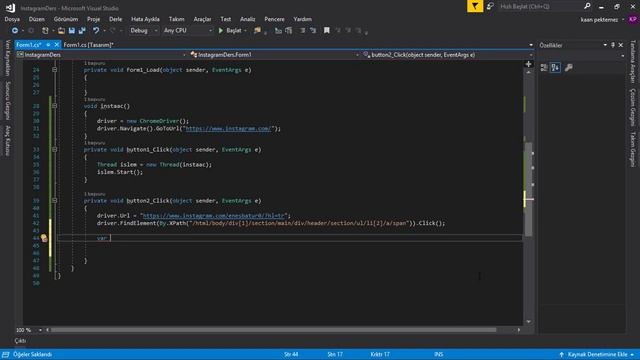The height and width of the screenshot is (360, 640).
Task: Open the Görünüm menu
Action: click(66, 19)
